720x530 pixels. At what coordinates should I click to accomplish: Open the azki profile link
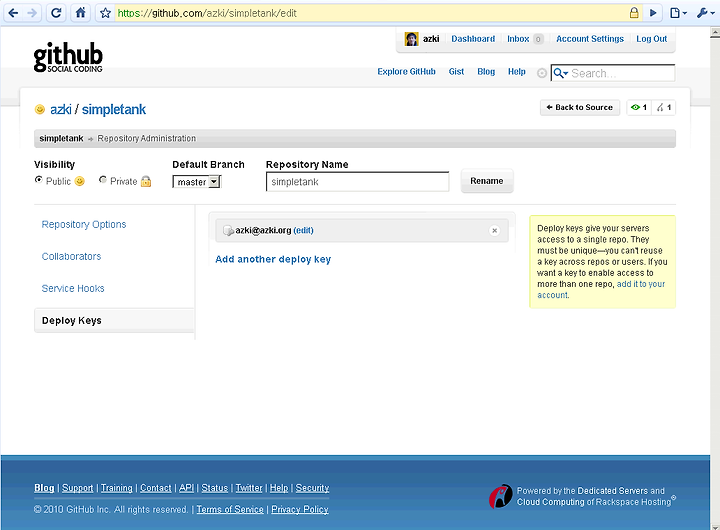click(431, 39)
